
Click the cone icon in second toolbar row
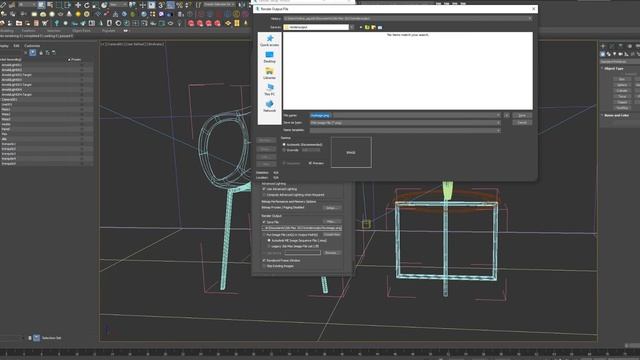point(69,14)
